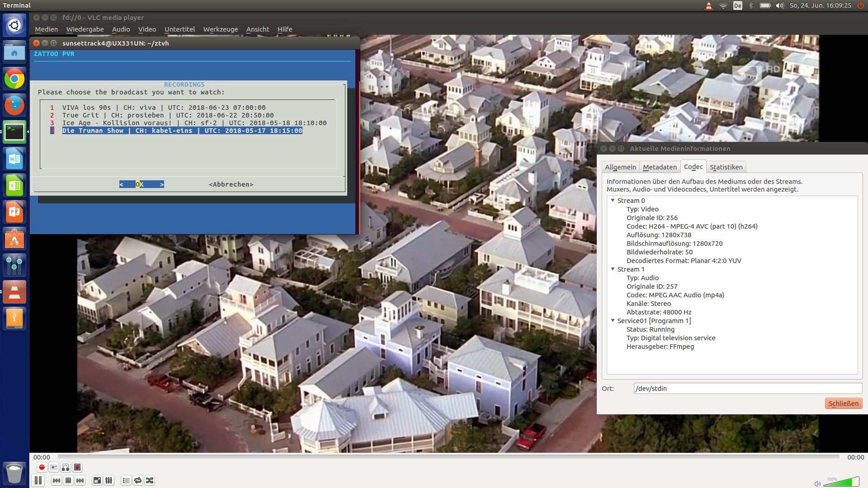Select the Codec H264 line under Stream 0
This screenshot has width=868, height=488.
(692, 226)
